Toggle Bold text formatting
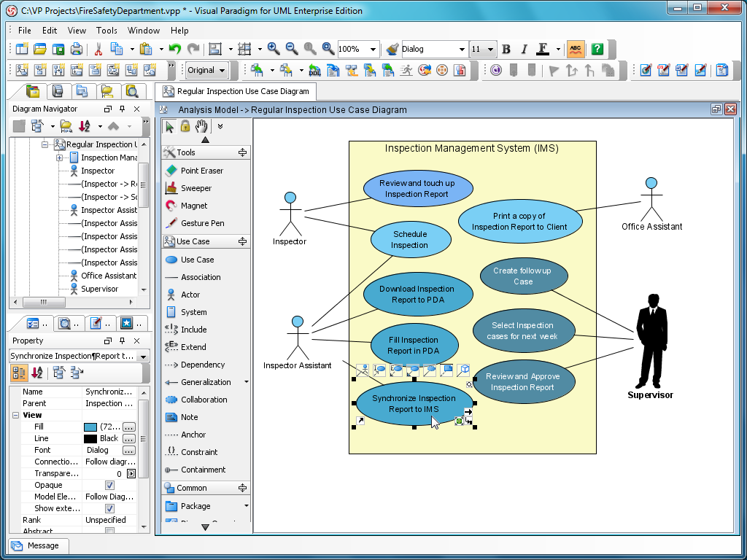 tap(506, 49)
